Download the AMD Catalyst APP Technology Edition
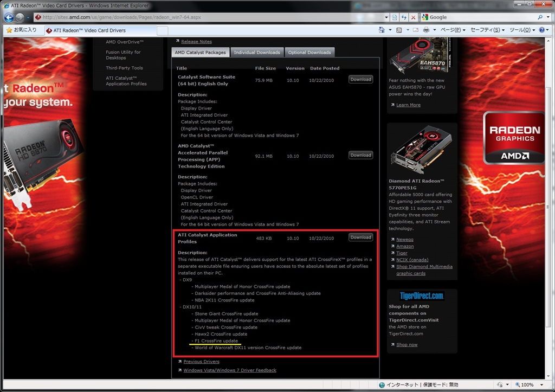This screenshot has width=555, height=392. (360, 155)
